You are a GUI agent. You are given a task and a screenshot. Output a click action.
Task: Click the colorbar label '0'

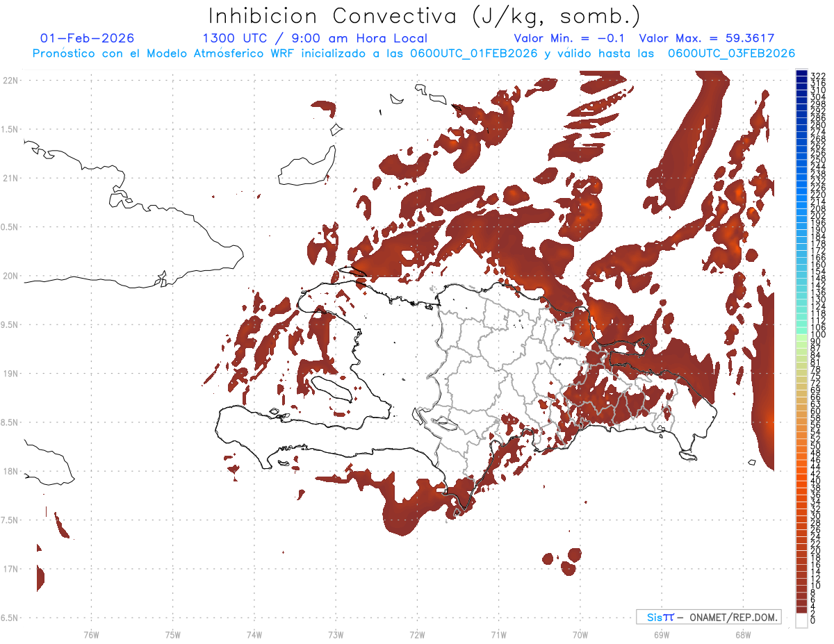(x=813, y=620)
